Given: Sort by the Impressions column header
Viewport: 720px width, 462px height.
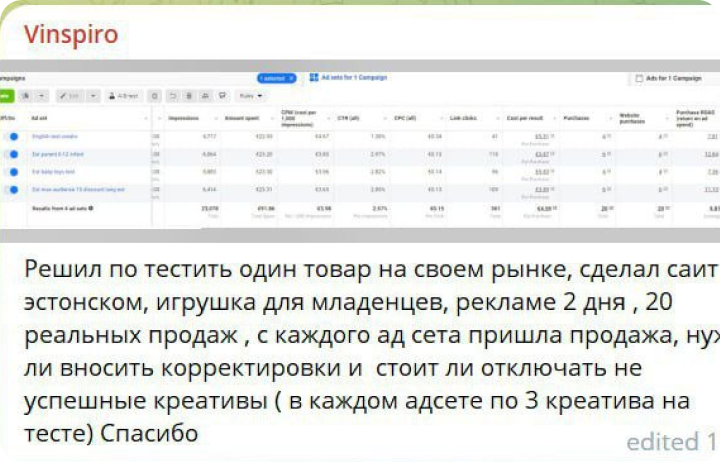Looking at the screenshot, I should (182, 116).
